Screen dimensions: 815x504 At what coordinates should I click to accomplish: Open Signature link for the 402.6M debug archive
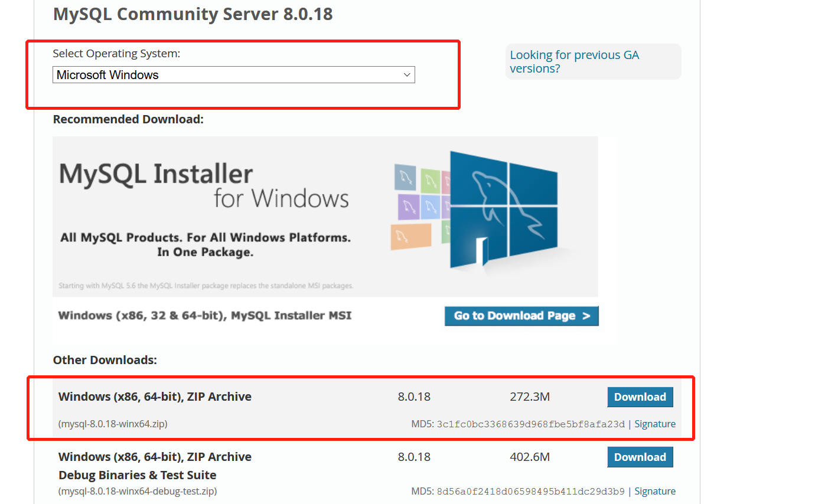point(655,491)
